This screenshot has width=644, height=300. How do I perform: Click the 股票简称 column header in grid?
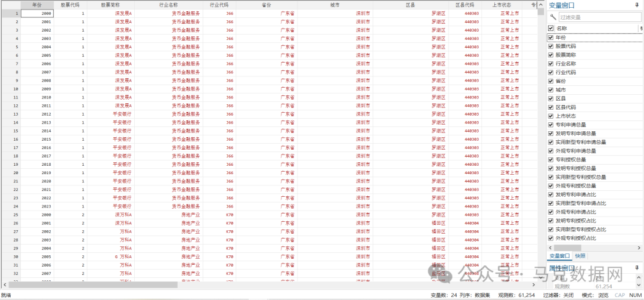pos(110,5)
